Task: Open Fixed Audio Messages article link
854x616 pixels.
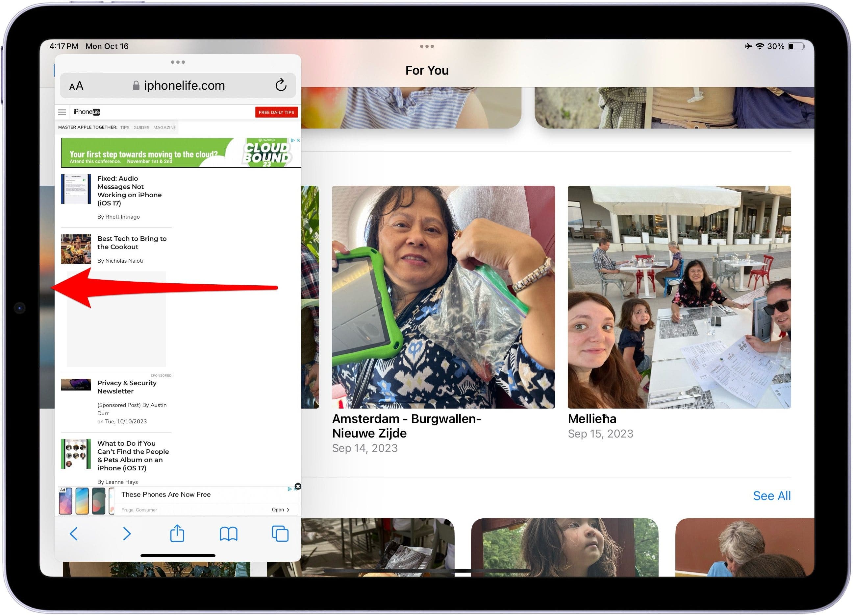Action: [x=130, y=191]
